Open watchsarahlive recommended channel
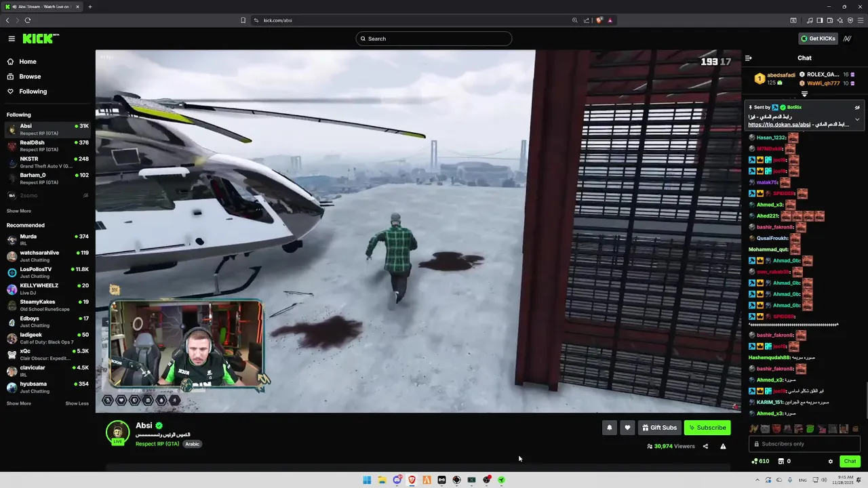The image size is (868, 488). pos(47,256)
